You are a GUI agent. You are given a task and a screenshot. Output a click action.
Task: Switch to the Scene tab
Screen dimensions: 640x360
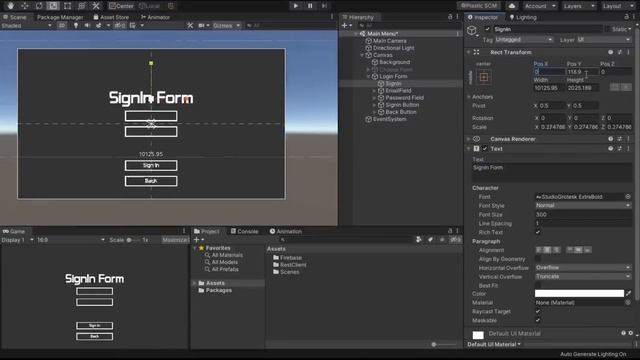coord(15,17)
